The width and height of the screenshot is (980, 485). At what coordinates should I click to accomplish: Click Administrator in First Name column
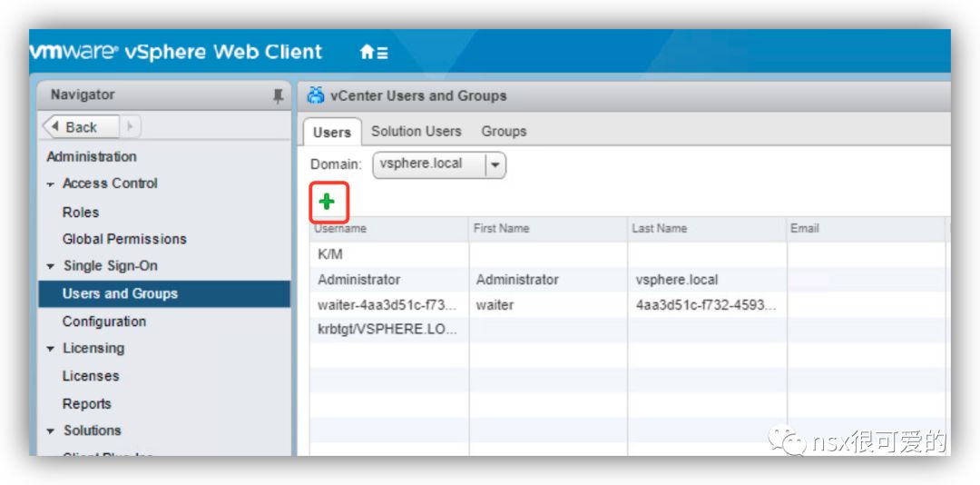[x=517, y=280]
